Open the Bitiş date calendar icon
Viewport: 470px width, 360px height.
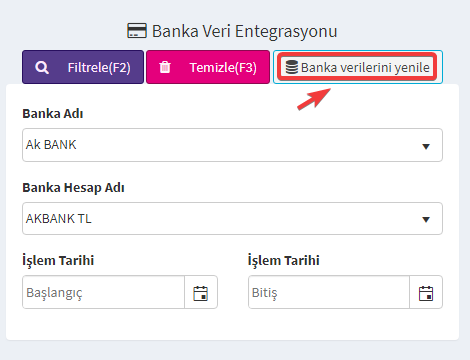[x=426, y=293]
